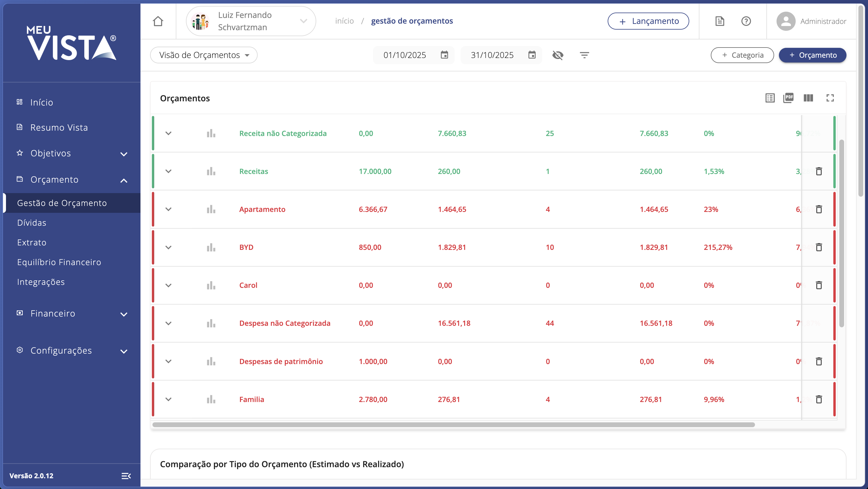The width and height of the screenshot is (868, 489).
Task: Show bar chart for Apartamento
Action: pos(211,209)
